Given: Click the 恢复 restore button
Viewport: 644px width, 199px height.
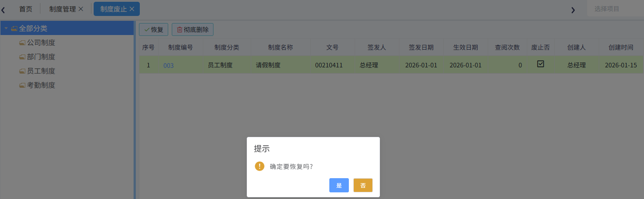Looking at the screenshot, I should tap(154, 30).
